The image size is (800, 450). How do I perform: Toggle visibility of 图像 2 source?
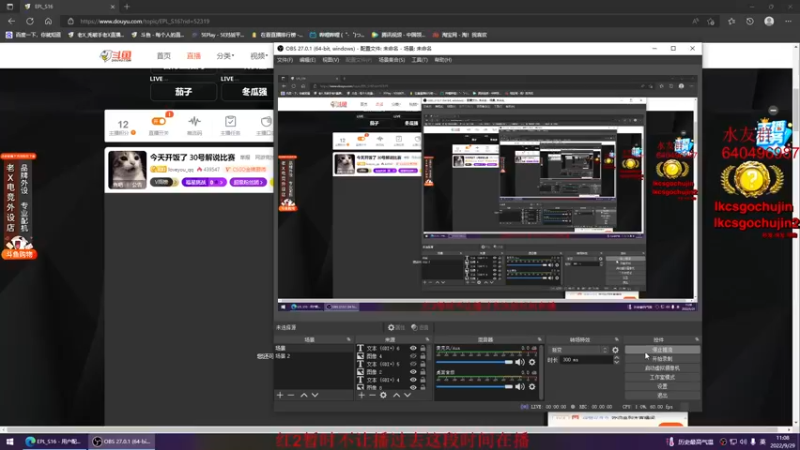click(413, 372)
